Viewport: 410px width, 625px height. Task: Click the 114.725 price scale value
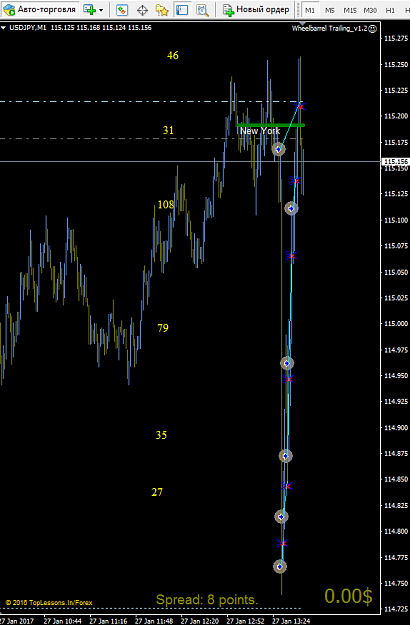pos(395,609)
